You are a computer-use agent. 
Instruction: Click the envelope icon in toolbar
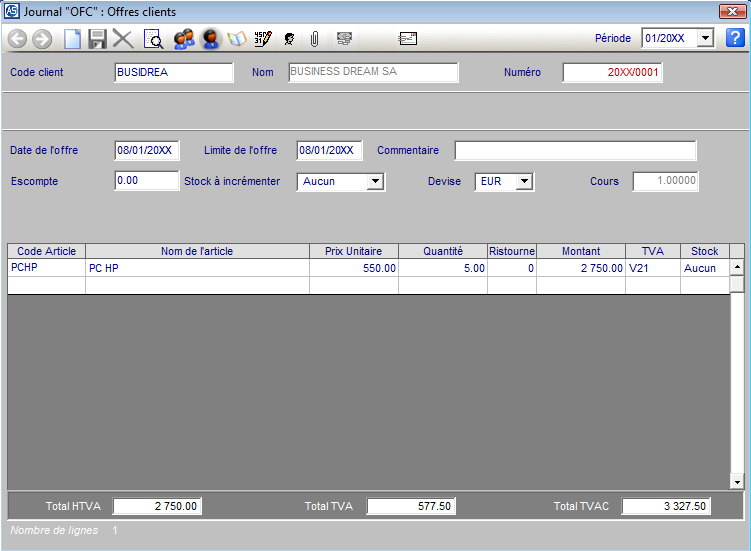click(407, 39)
